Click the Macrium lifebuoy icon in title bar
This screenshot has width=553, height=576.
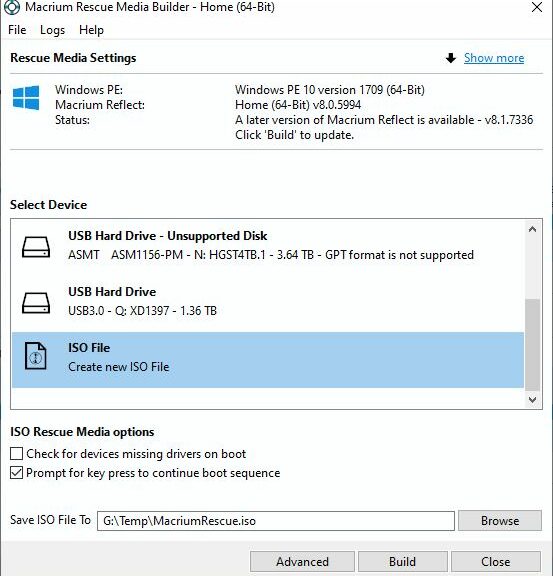[x=11, y=7]
